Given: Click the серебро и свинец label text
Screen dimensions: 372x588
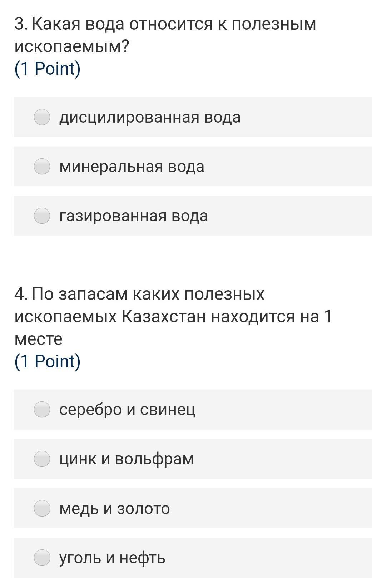Looking at the screenshot, I should click(x=127, y=410).
